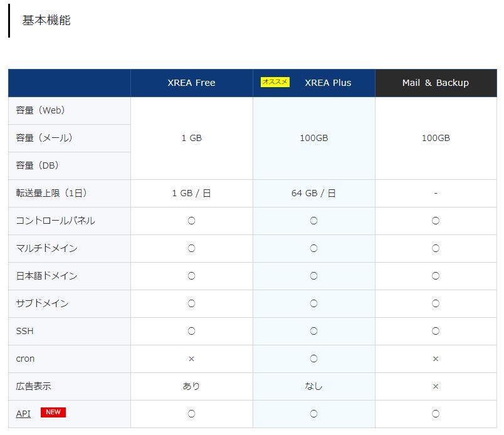Click the サブドメイン row label
The height and width of the screenshot is (435, 504).
42,303
